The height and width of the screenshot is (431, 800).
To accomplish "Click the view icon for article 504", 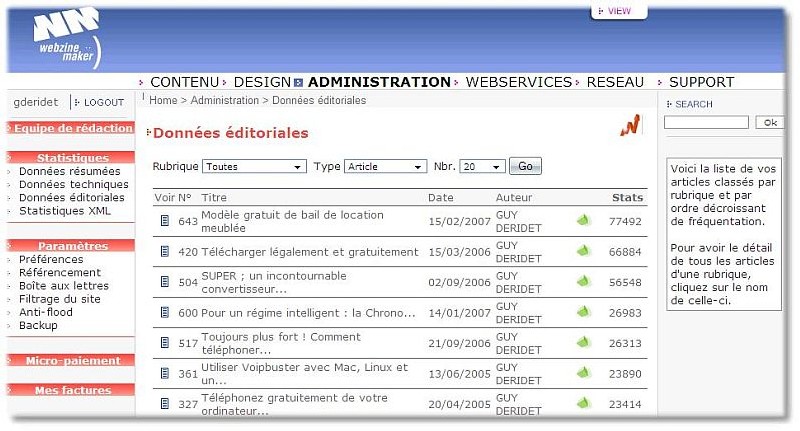I will [165, 283].
